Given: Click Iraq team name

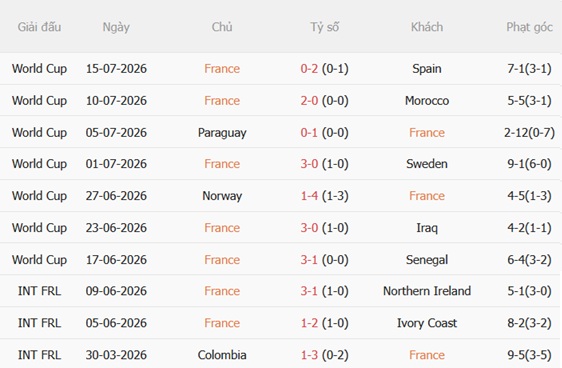Looking at the screenshot, I should tap(427, 228).
